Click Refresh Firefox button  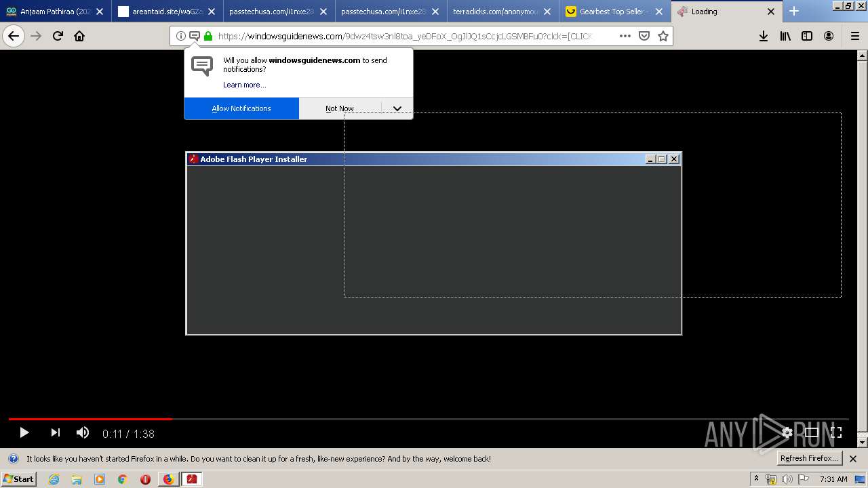point(810,458)
